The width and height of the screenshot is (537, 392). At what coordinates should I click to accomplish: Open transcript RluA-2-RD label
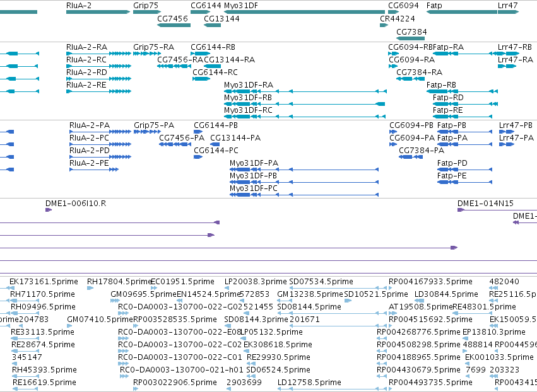[x=86, y=72]
